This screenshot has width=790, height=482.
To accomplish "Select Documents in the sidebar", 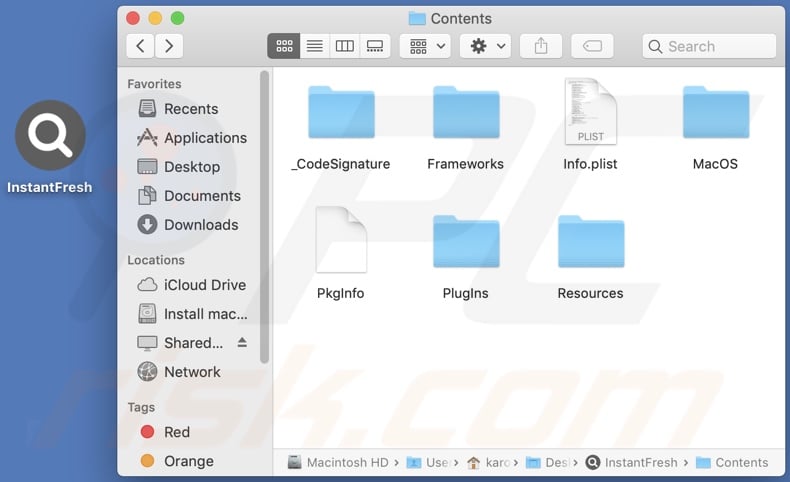I will coord(189,195).
